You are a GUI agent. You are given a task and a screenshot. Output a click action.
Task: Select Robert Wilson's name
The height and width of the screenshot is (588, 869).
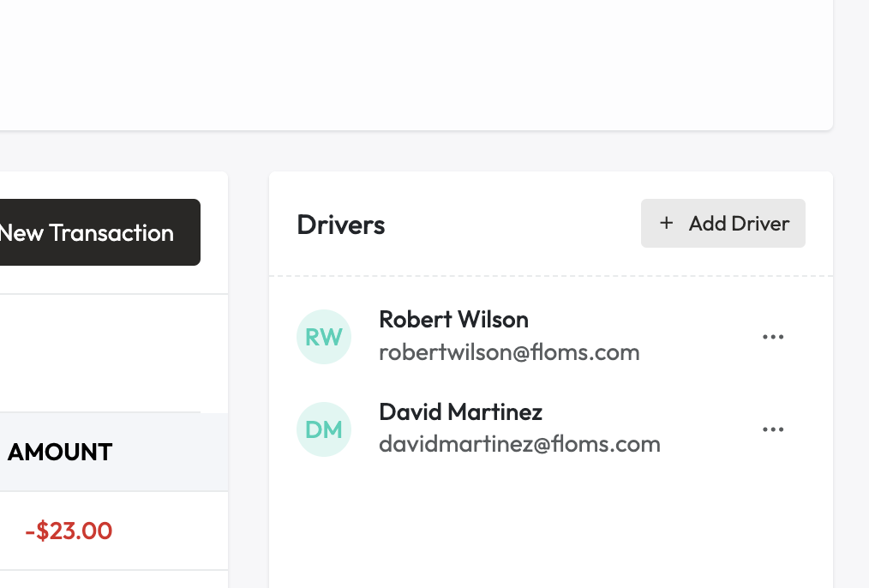(x=453, y=319)
